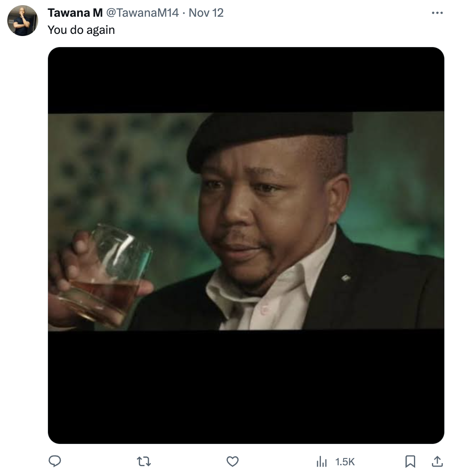Click the @TawanaM14 handle
The width and height of the screenshot is (455, 476).
coord(142,13)
